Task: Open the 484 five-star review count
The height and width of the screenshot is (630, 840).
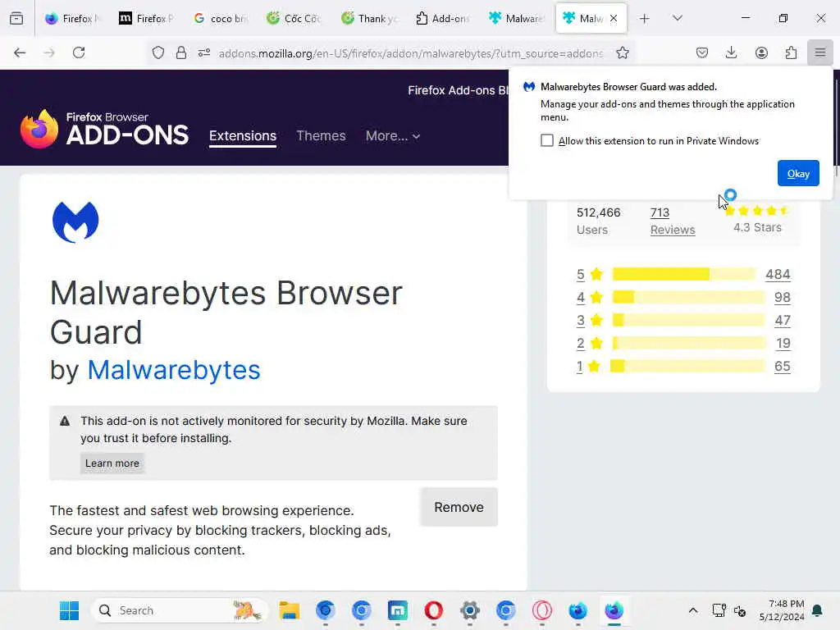Action: (x=778, y=274)
